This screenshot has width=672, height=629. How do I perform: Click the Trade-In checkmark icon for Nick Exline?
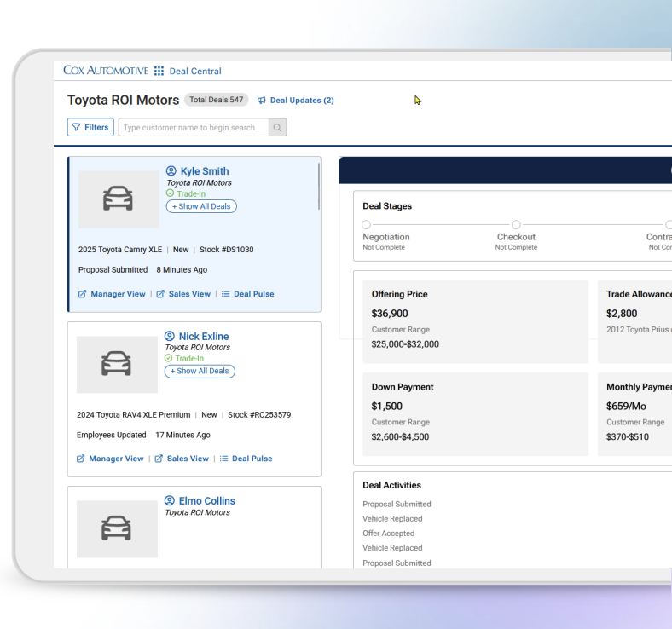point(168,358)
